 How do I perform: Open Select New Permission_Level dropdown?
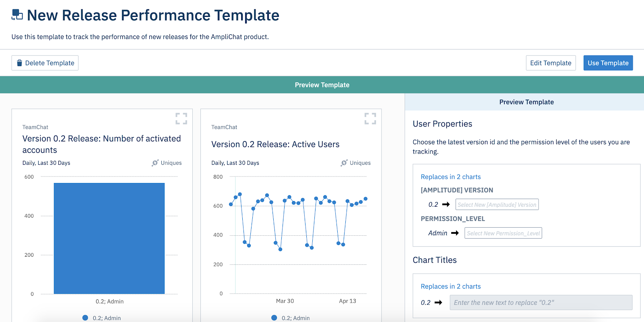click(x=503, y=233)
